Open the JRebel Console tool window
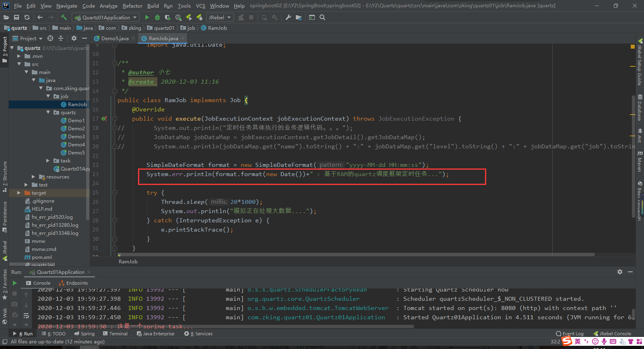Screen dimensions: 644x349 [612, 334]
